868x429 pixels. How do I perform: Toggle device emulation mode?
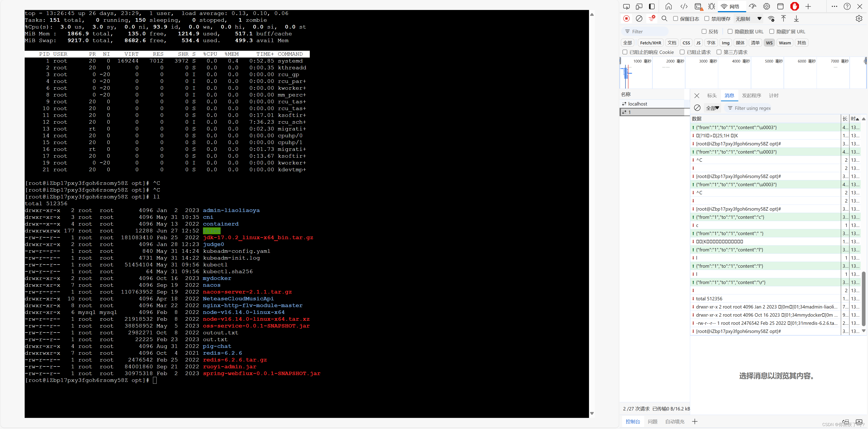click(639, 6)
